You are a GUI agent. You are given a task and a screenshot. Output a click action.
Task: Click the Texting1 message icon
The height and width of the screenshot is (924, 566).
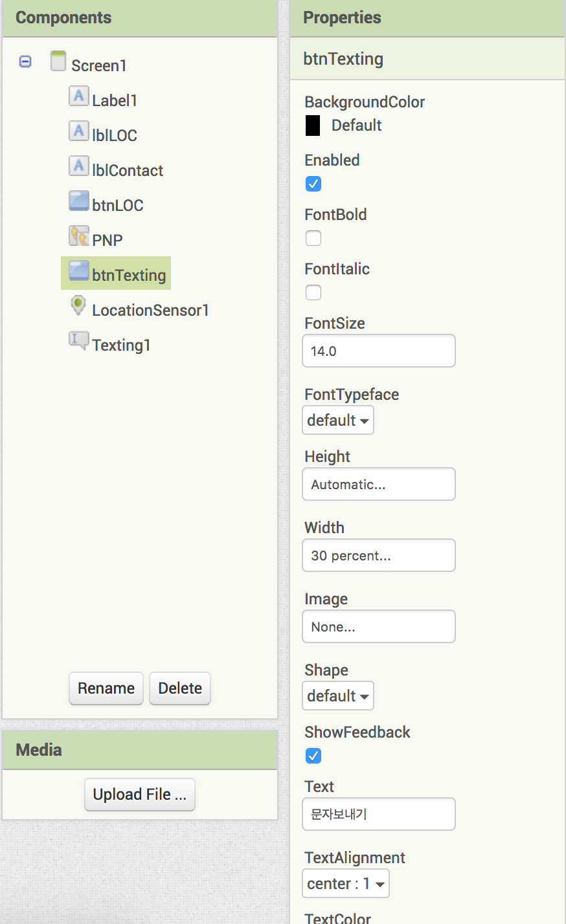coord(78,341)
